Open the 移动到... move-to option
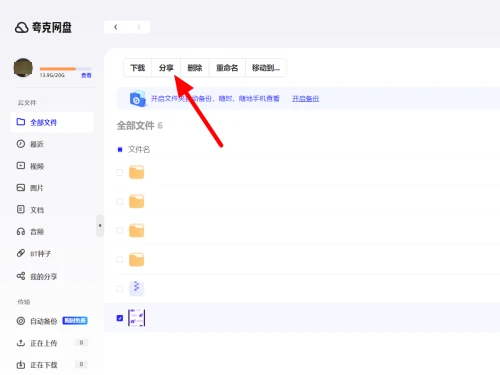 [x=266, y=68]
